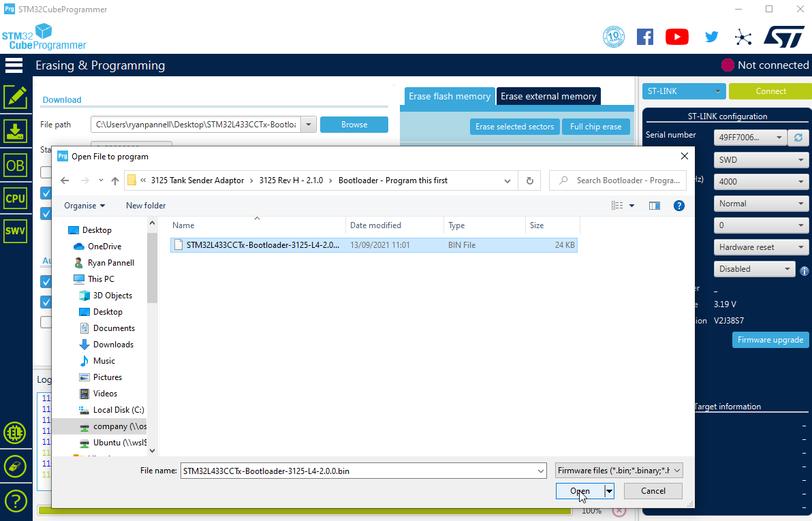The height and width of the screenshot is (521, 812).
Task: Select This PC in navigation tree
Action: coord(101,279)
